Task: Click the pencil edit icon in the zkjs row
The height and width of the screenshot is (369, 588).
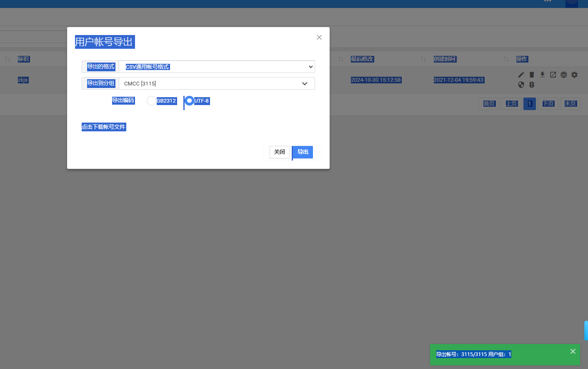Action: [521, 75]
